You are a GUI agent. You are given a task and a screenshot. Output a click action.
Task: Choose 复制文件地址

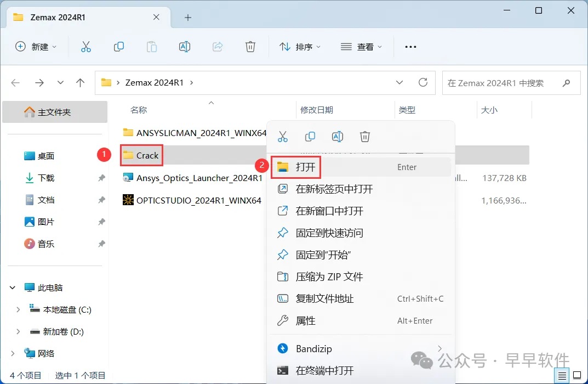click(361, 299)
